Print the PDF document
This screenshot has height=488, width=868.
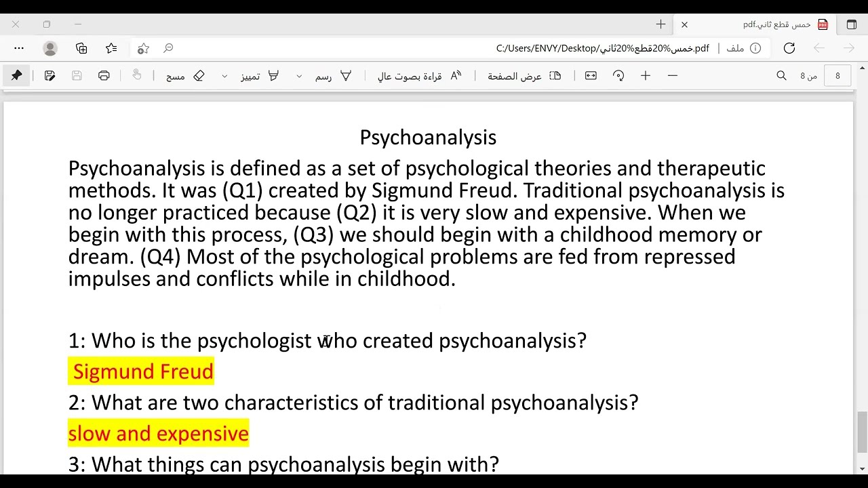click(104, 76)
